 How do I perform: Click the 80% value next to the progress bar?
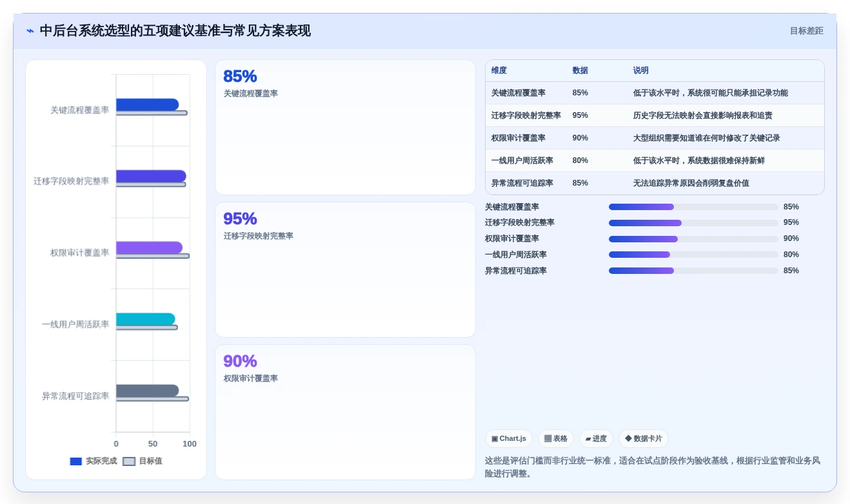click(791, 255)
